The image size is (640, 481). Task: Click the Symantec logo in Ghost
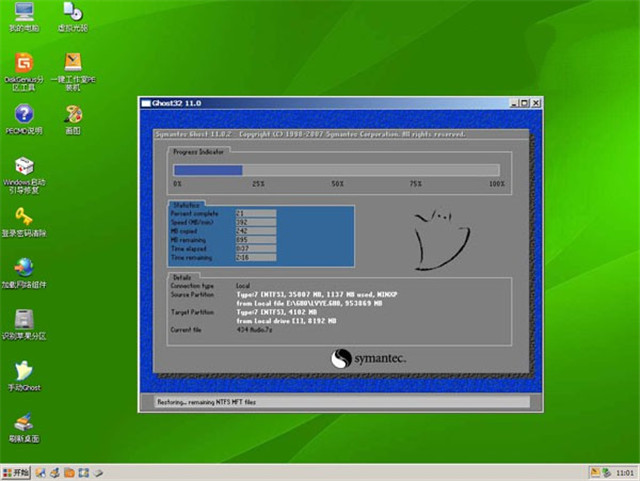(x=368, y=357)
